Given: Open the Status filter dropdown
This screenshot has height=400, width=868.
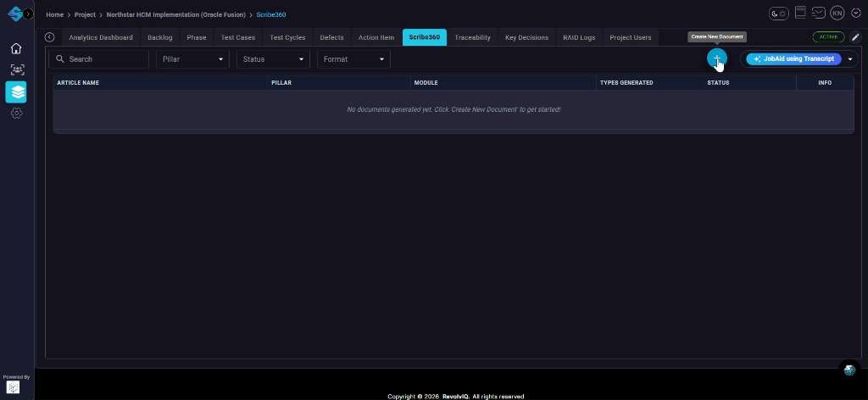Looking at the screenshot, I should tap(273, 59).
